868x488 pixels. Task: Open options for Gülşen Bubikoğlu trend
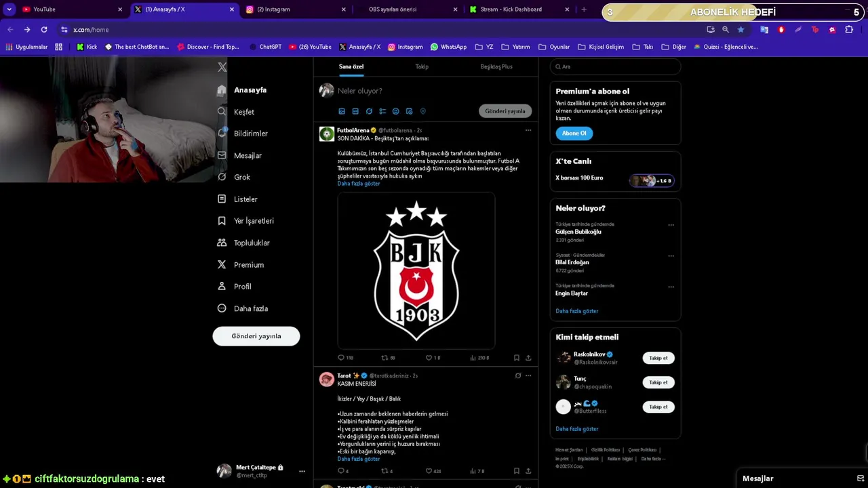tap(671, 225)
